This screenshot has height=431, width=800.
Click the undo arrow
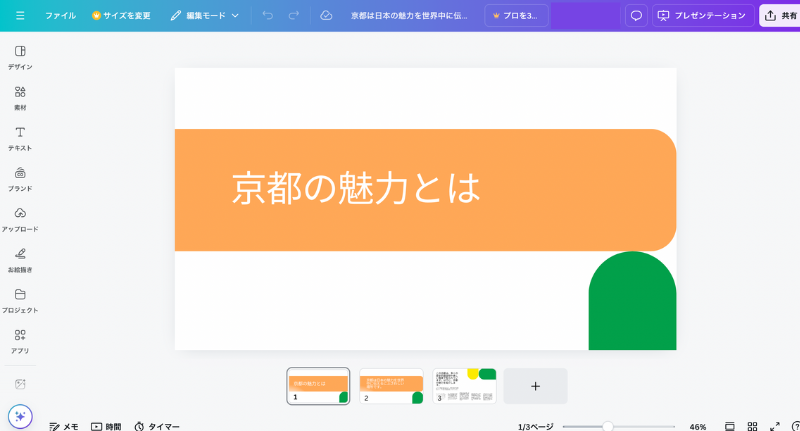267,16
